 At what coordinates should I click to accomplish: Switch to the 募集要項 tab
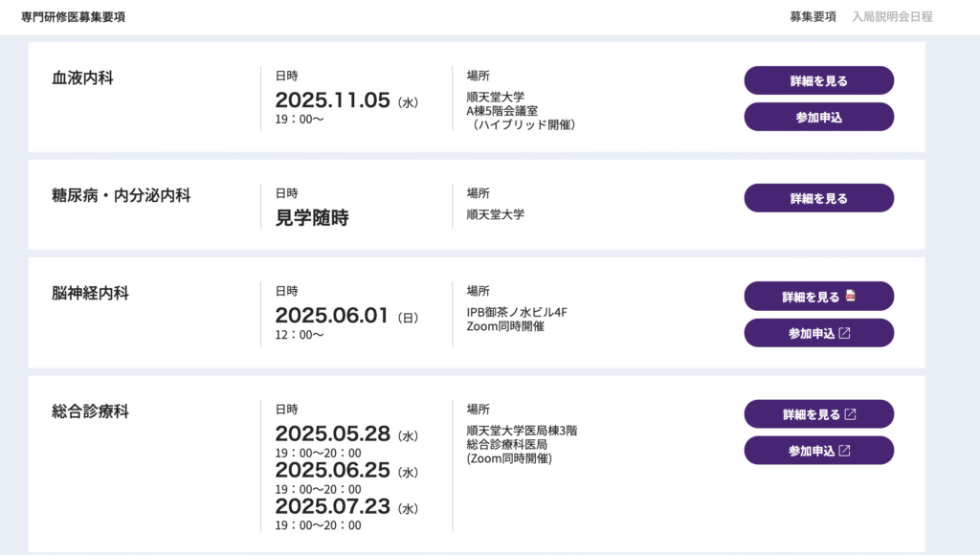(x=813, y=16)
